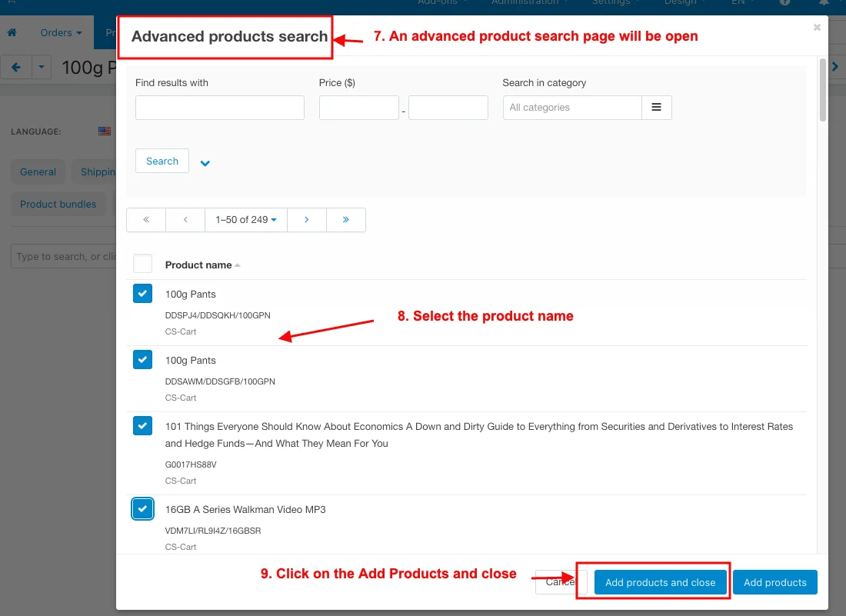Select the 16GB A Series Walkman Video MP3 name
This screenshot has height=616, width=846.
(x=245, y=509)
